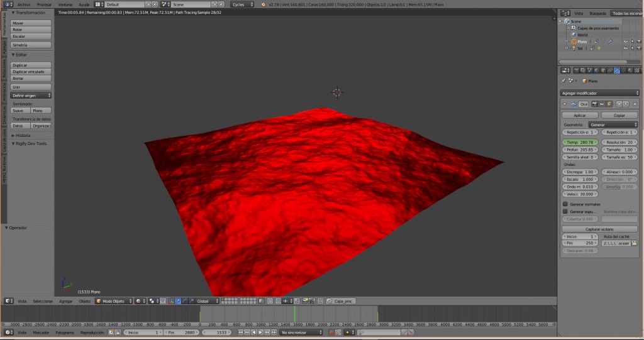Toggle Ocean modifier render camera button
Image resolution: width=644 pixels, height=340 pixels.
594,104
